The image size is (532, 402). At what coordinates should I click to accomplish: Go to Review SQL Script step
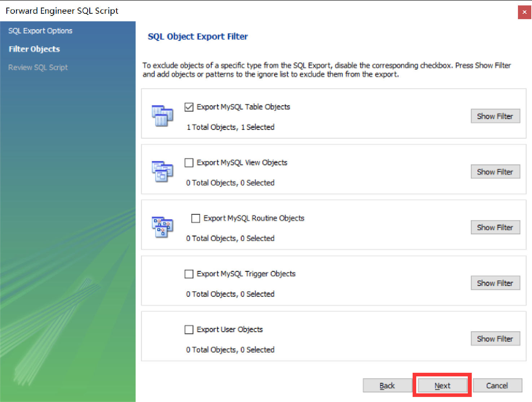pyautogui.click(x=38, y=67)
